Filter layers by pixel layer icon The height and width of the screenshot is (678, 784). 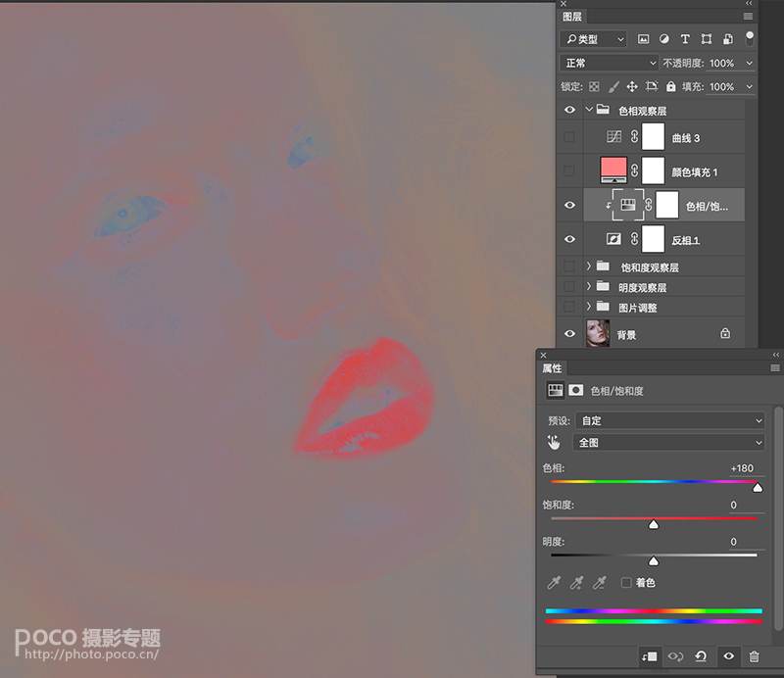click(644, 39)
